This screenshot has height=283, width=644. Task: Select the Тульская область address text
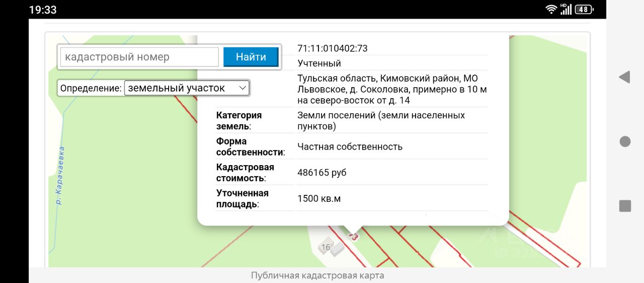click(x=392, y=89)
